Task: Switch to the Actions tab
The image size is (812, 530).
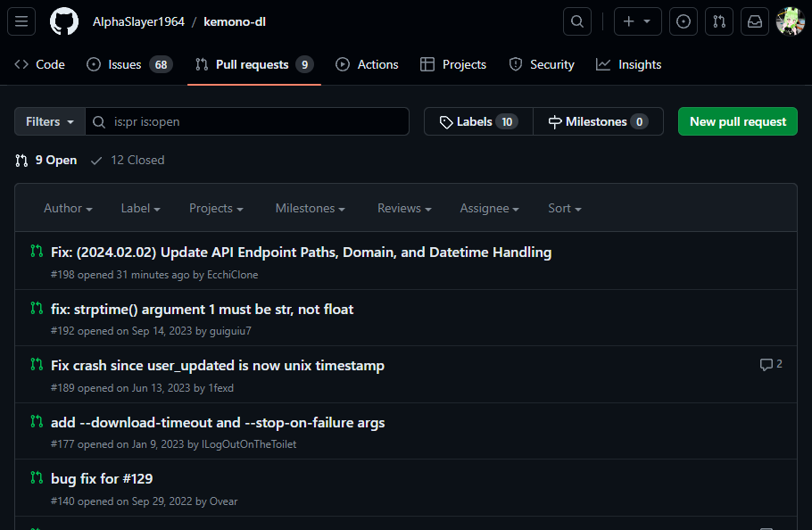Action: click(x=367, y=65)
